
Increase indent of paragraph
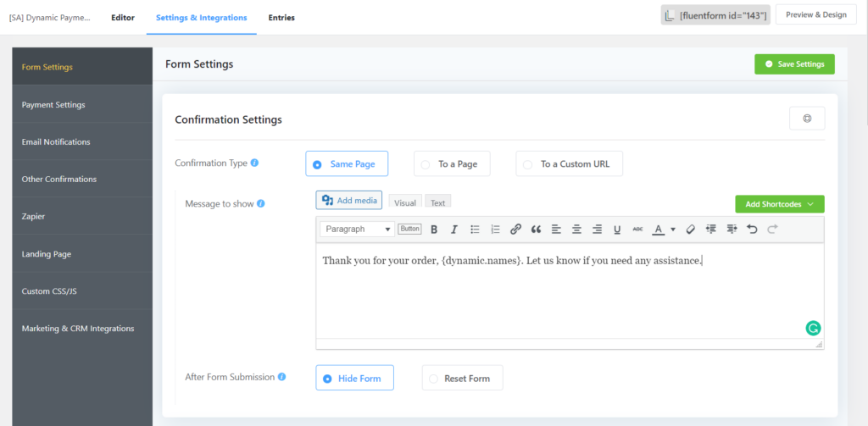pyautogui.click(x=732, y=229)
